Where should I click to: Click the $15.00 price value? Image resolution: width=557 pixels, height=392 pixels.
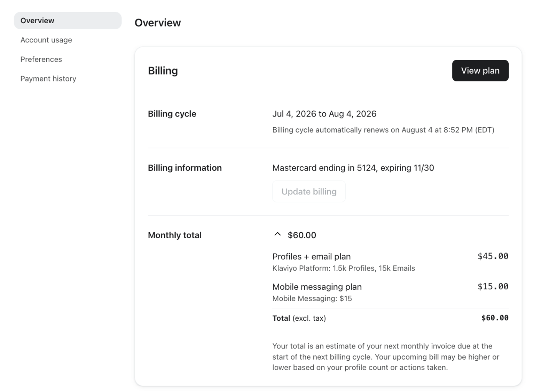tap(493, 287)
